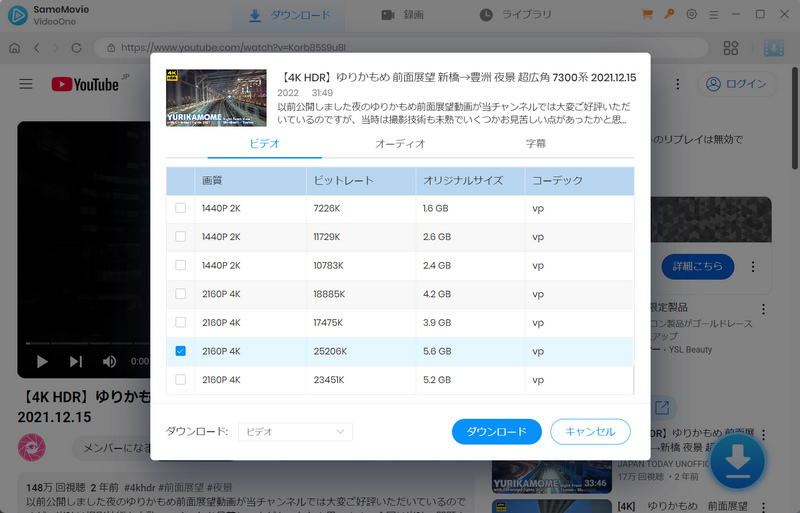Open three-dot menu beside 限定製品
This screenshot has width=800, height=513.
[763, 309]
